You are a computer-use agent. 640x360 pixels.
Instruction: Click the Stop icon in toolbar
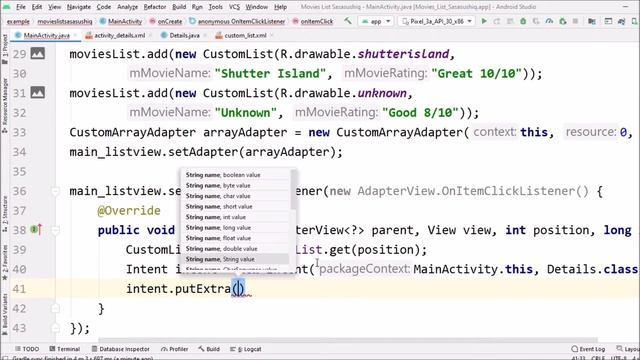(x=576, y=21)
